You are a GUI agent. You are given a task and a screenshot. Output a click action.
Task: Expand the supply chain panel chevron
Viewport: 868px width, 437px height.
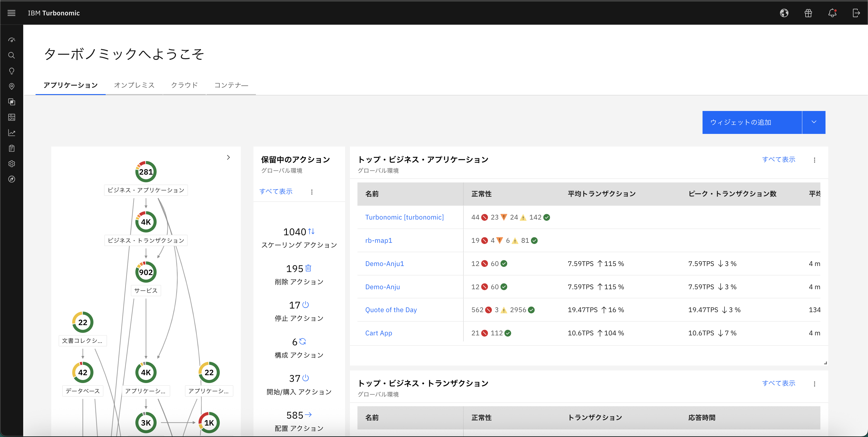228,157
